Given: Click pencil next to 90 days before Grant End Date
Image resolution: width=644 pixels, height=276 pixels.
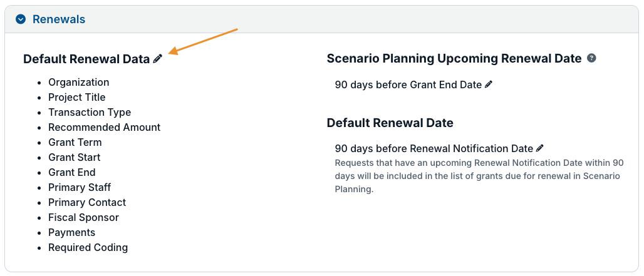Looking at the screenshot, I should pyautogui.click(x=489, y=84).
